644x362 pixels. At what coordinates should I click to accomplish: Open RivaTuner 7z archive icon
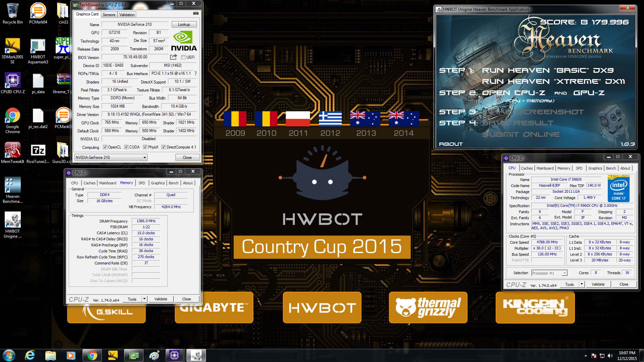click(x=38, y=153)
